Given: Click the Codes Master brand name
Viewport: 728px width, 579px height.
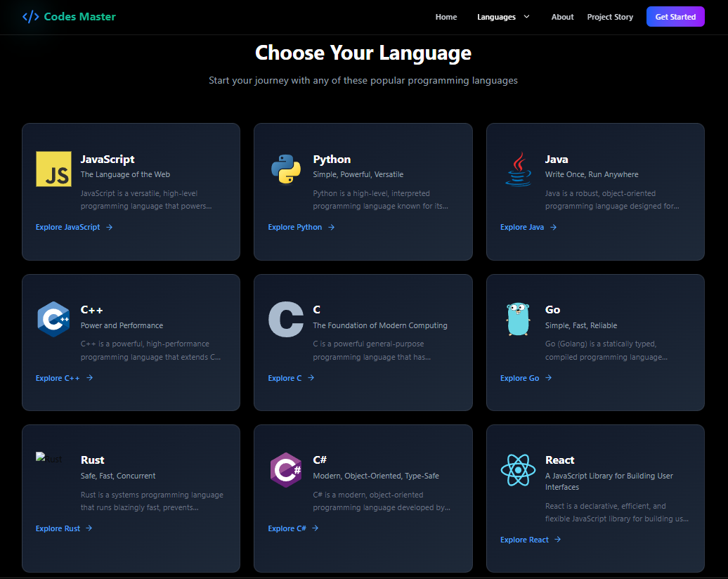Looking at the screenshot, I should click(80, 17).
